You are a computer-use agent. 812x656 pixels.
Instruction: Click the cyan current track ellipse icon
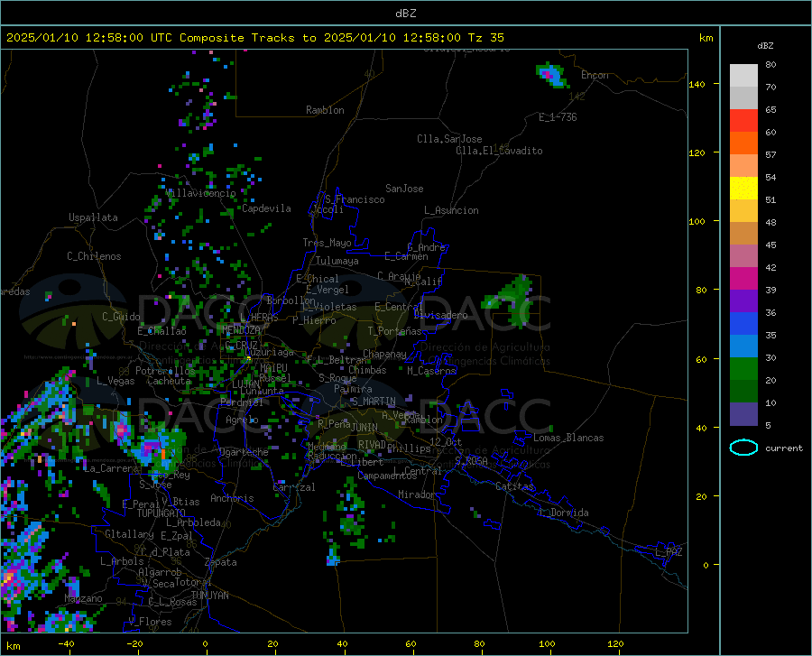[x=743, y=448]
